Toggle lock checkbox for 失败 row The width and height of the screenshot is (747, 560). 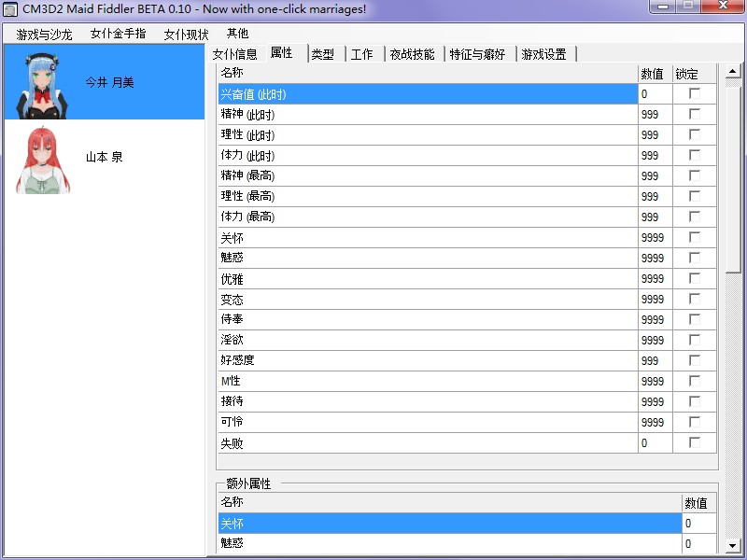(x=695, y=442)
